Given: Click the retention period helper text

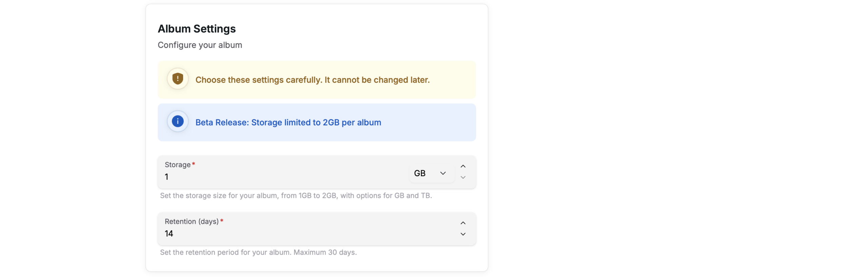Looking at the screenshot, I should tap(258, 252).
